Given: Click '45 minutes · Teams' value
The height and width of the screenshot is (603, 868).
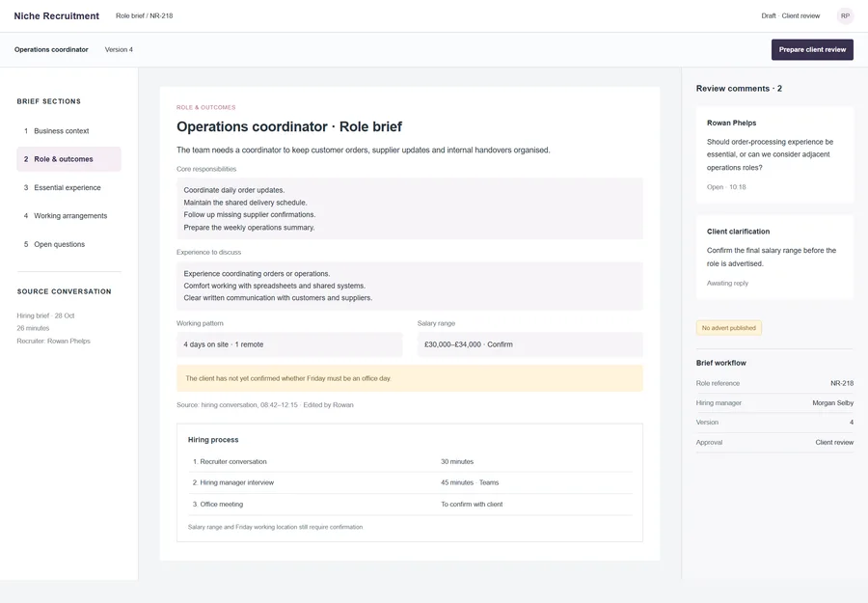Looking at the screenshot, I should coord(470,482).
